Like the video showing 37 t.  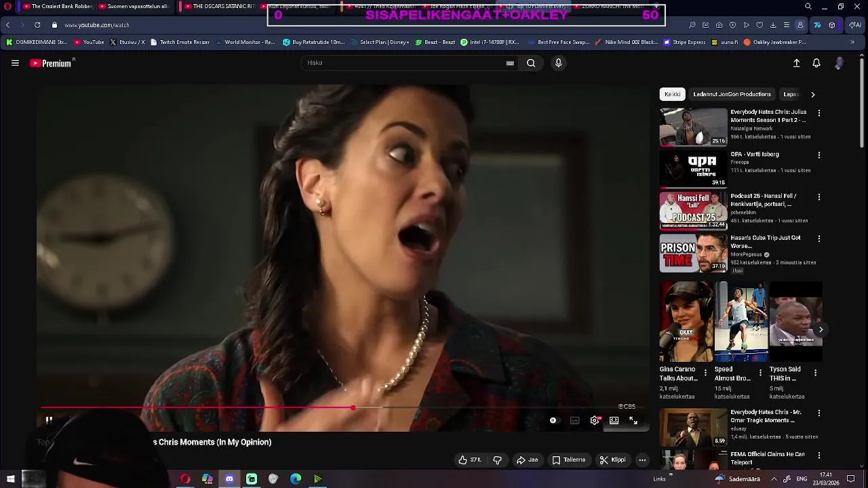(x=469, y=460)
